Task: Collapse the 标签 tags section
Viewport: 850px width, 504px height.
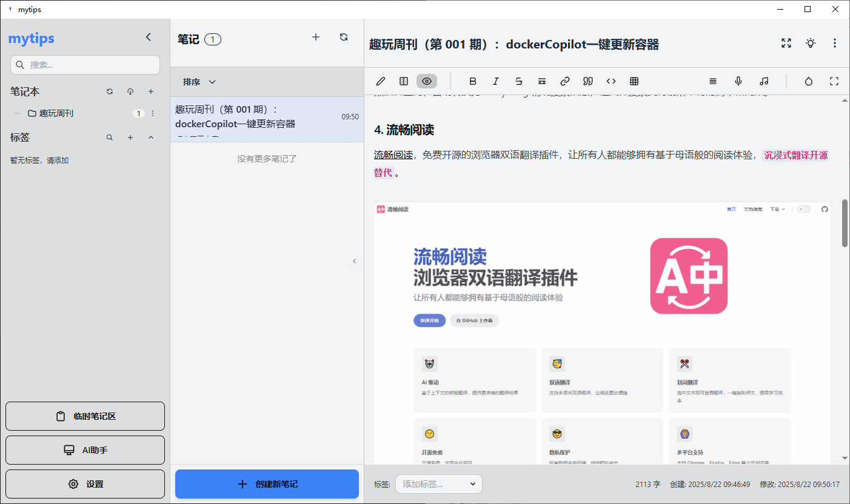Action: 151,138
